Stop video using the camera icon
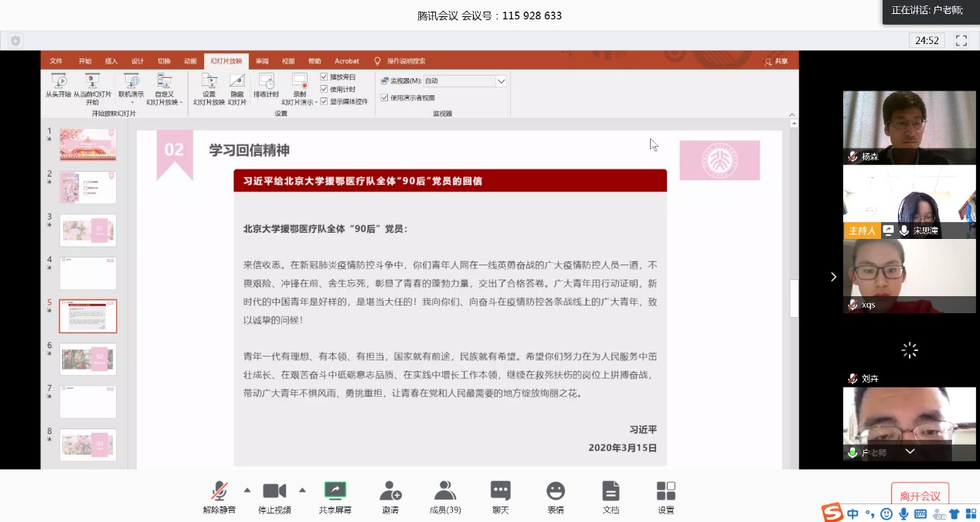The height and width of the screenshot is (522, 980). pyautogui.click(x=274, y=492)
